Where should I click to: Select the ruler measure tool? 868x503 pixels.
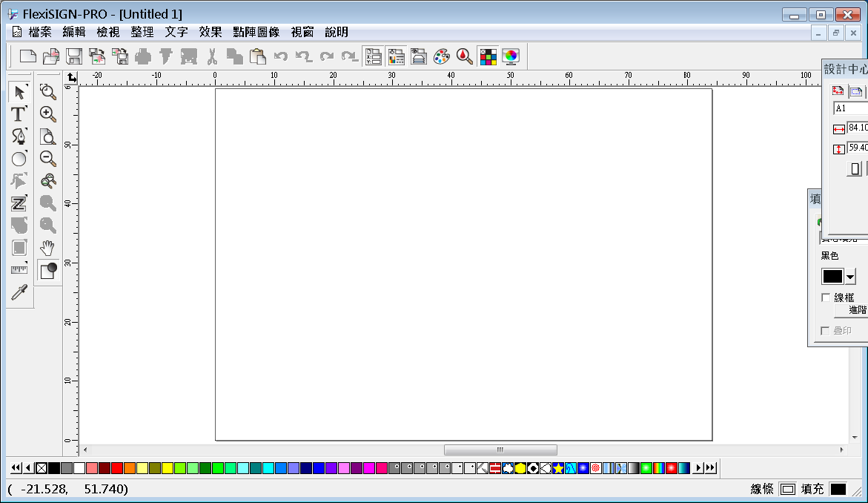click(19, 269)
